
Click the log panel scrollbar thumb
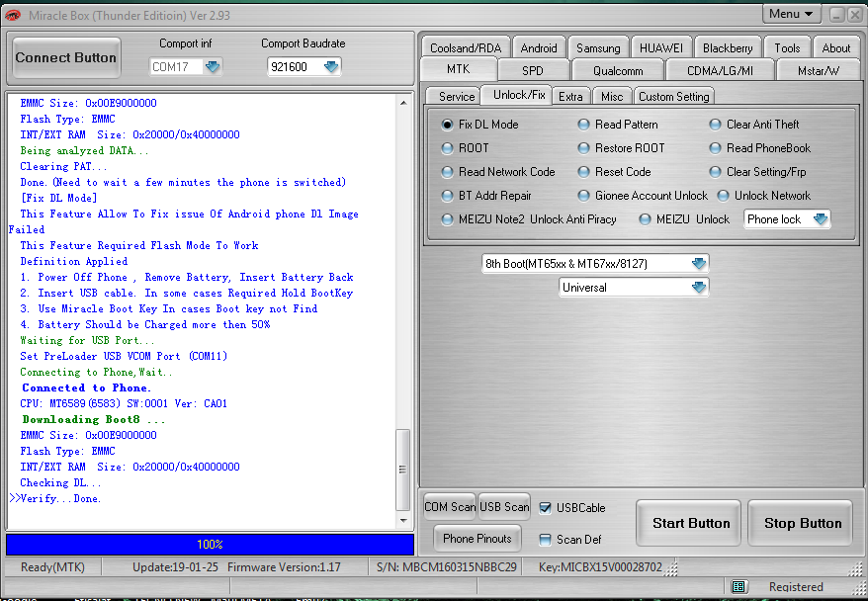coord(403,470)
